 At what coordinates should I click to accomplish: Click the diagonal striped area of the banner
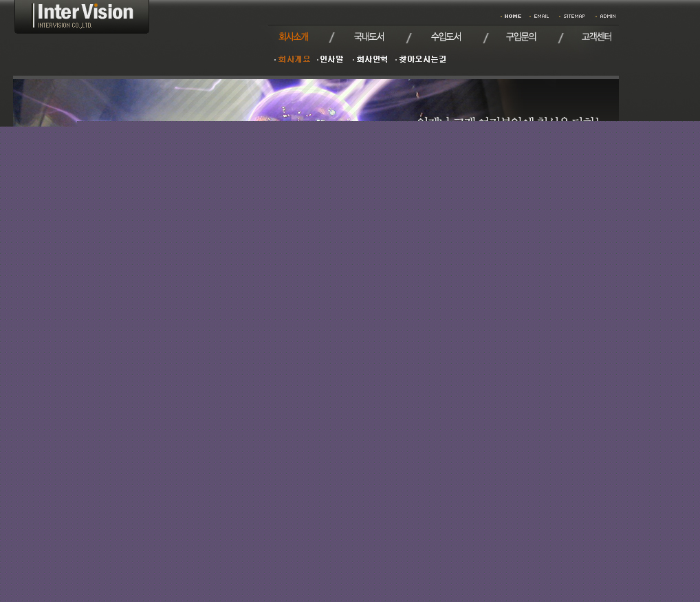(172, 100)
